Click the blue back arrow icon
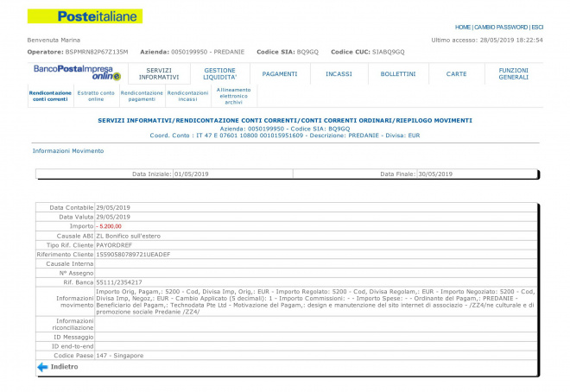The height and width of the screenshot is (392, 570). point(41,367)
